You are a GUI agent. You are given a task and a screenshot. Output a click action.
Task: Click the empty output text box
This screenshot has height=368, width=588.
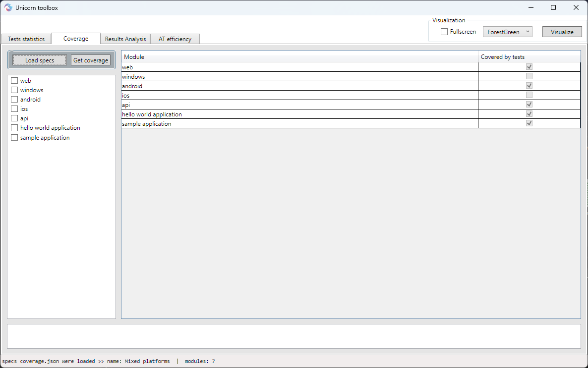[294, 336]
